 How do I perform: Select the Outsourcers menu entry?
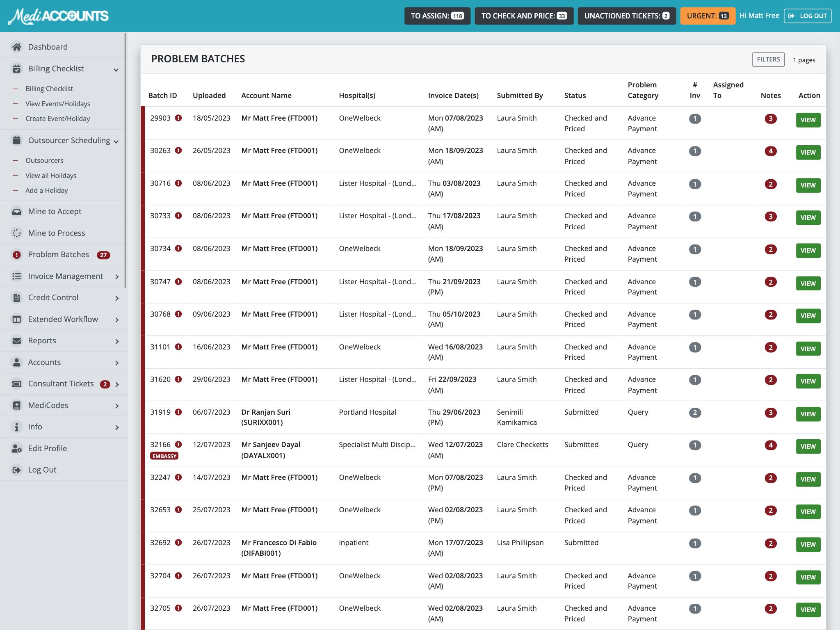44,160
